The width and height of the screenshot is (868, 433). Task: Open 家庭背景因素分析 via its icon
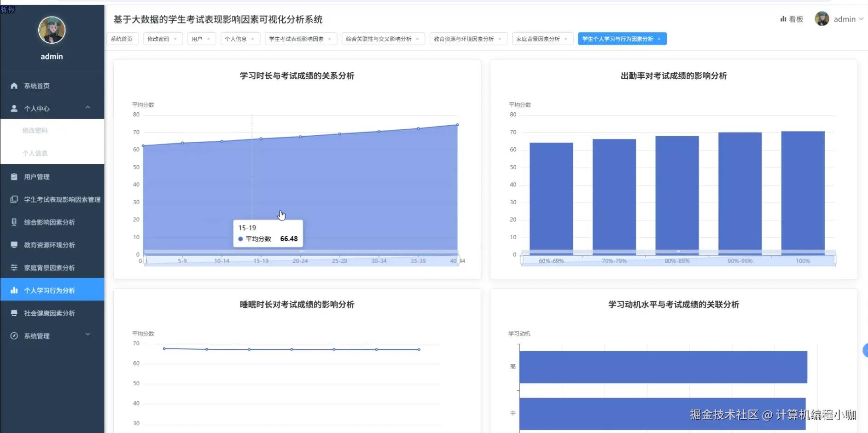[14, 267]
